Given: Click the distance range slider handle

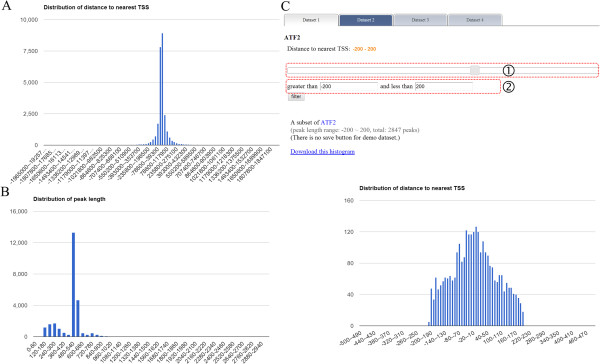Looking at the screenshot, I should pos(475,70).
